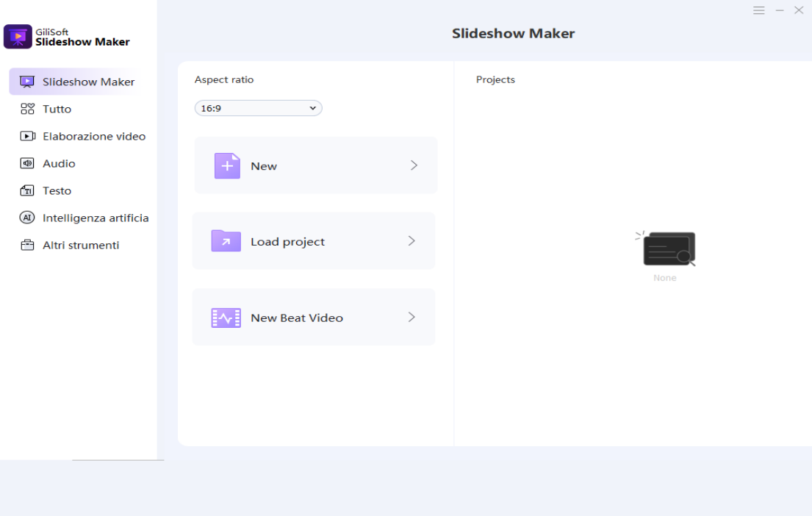
Task: Click the Altri strumenti toolbox icon
Action: coord(27,245)
